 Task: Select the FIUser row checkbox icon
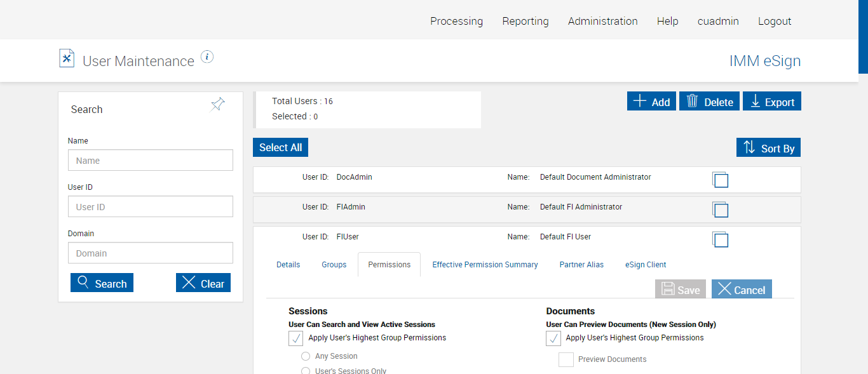coord(721,239)
